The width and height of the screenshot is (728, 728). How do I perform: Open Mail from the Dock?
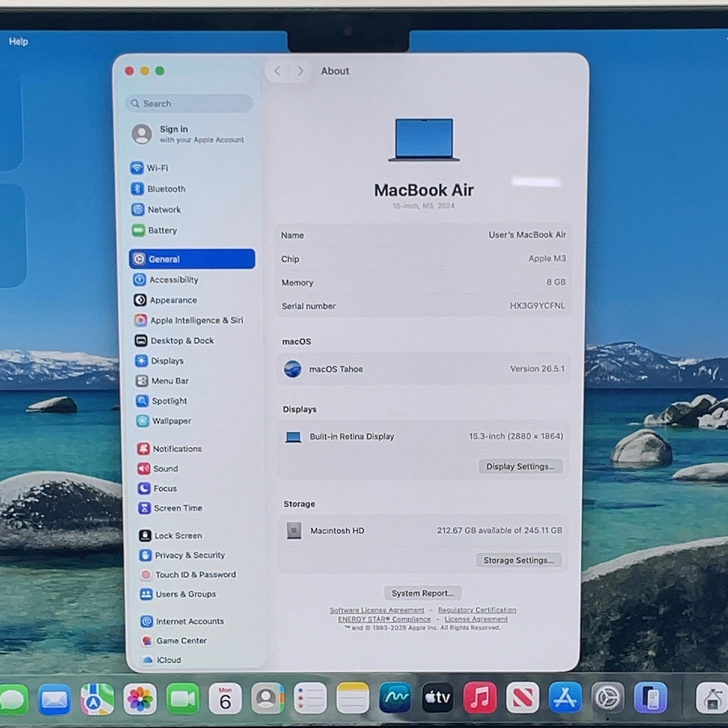tap(55, 699)
